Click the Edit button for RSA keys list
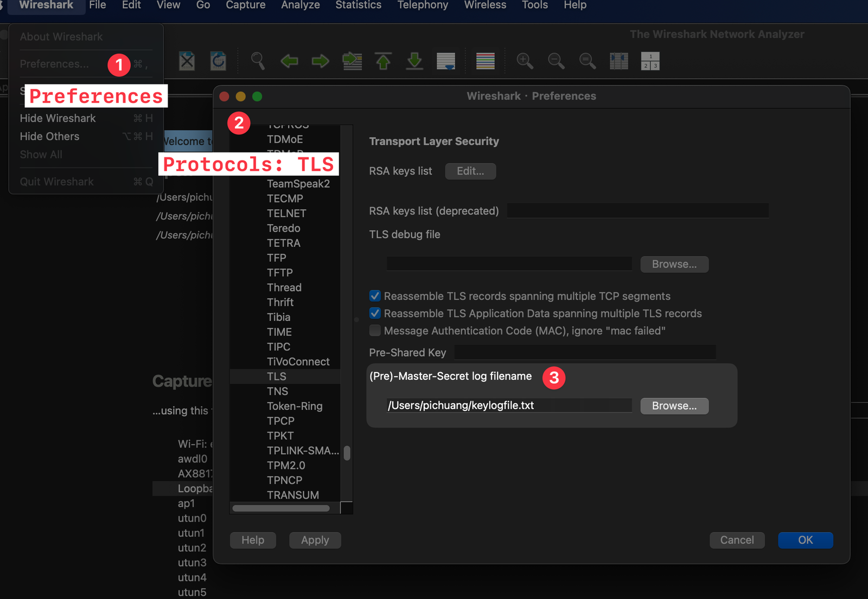The width and height of the screenshot is (868, 599). tap(470, 171)
